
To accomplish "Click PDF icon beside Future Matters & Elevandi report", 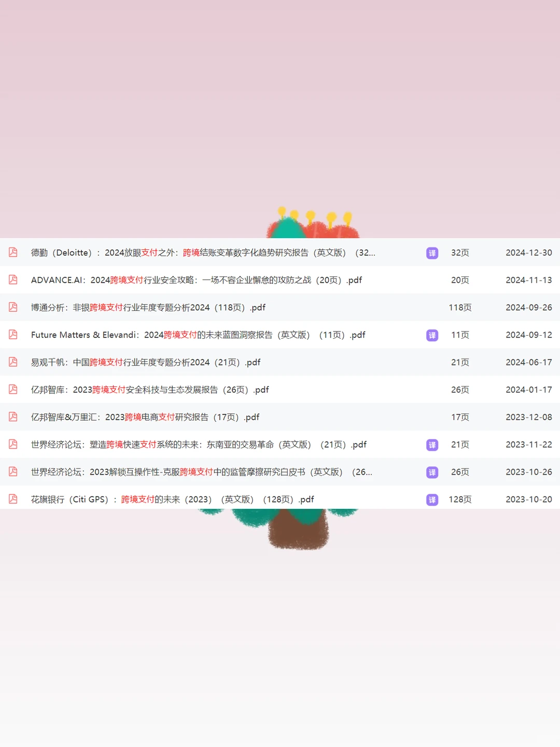I will click(13, 335).
